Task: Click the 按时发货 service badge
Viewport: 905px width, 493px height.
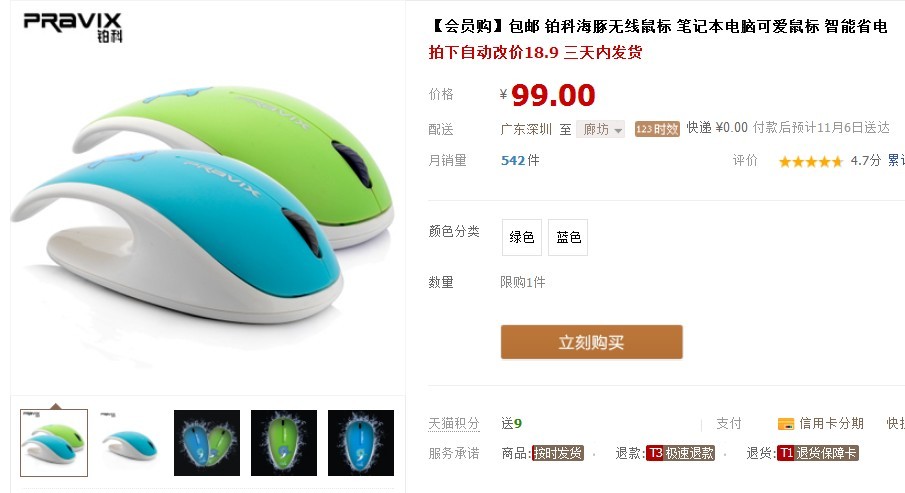Action: coord(558,453)
